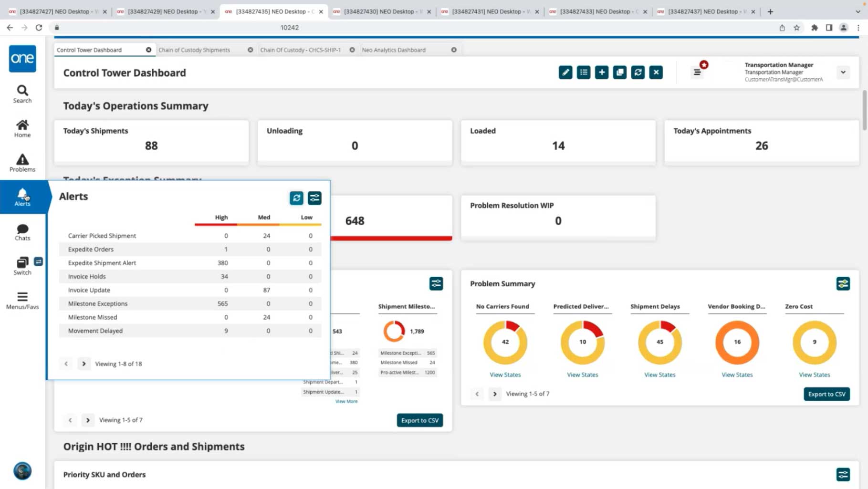868x489 pixels.
Task: Click View States under No Carriers Found
Action: tap(505, 375)
